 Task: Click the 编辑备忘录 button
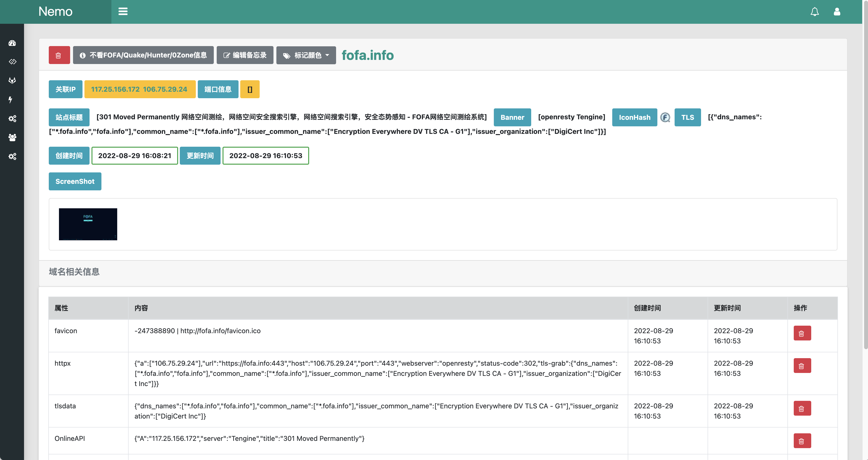(245, 55)
